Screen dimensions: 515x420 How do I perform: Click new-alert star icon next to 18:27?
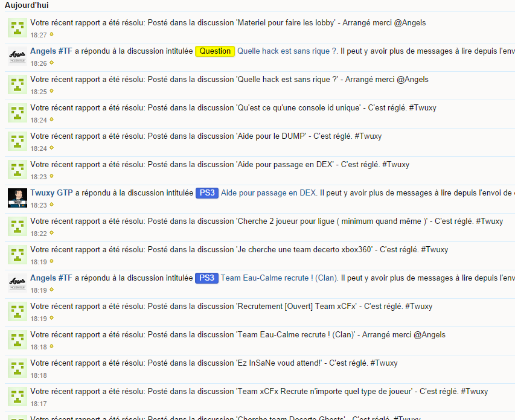pos(51,34)
